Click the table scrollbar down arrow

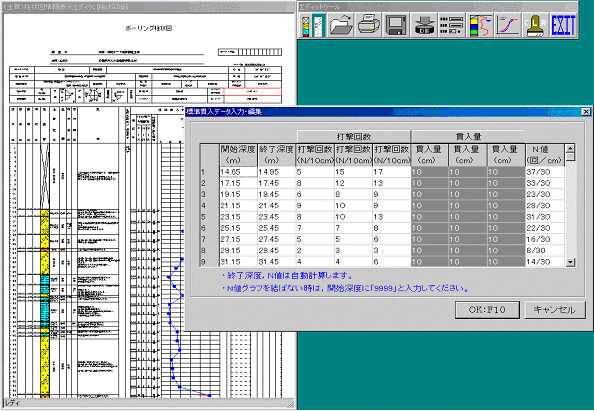pos(570,262)
